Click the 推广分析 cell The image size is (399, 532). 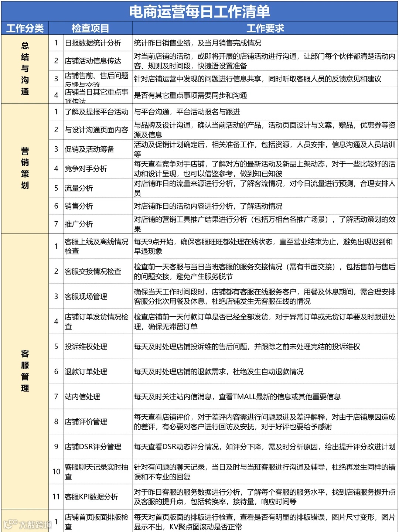[x=98, y=224]
